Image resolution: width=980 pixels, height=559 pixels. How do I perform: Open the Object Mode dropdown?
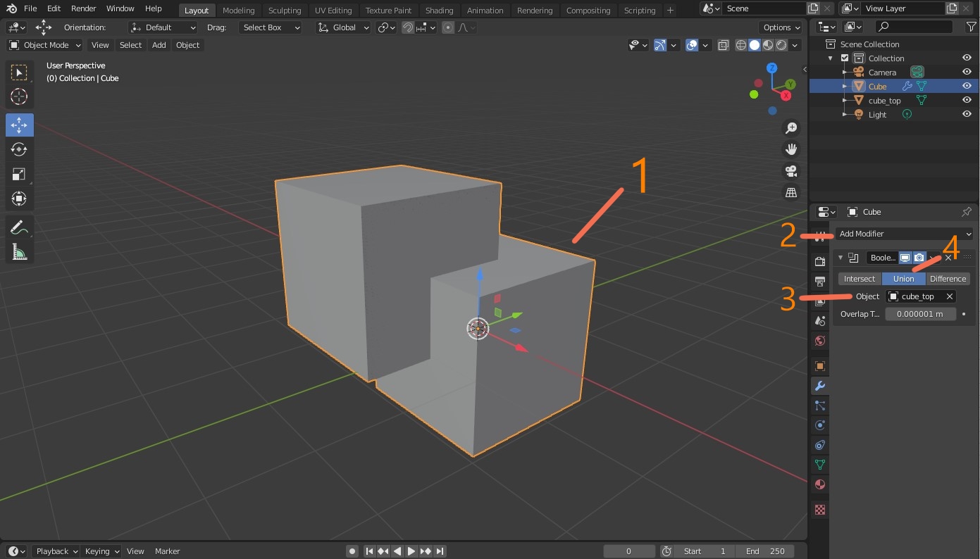[x=45, y=45]
